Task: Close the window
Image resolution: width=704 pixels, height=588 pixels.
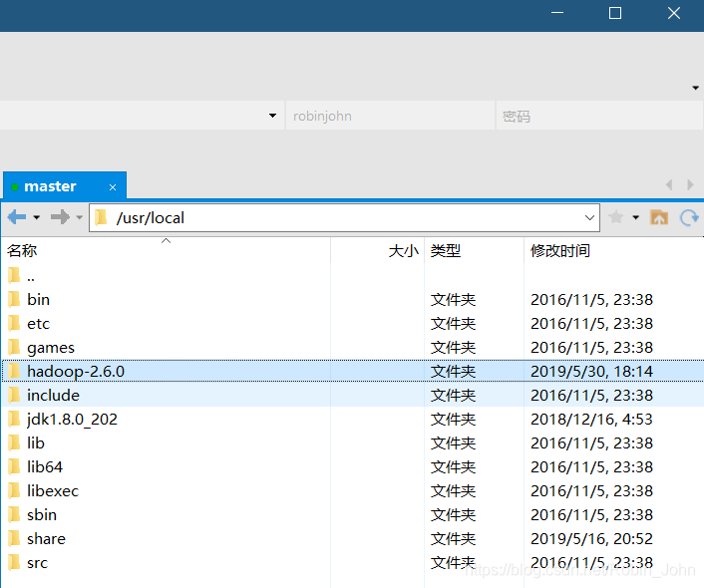Action: point(674,13)
